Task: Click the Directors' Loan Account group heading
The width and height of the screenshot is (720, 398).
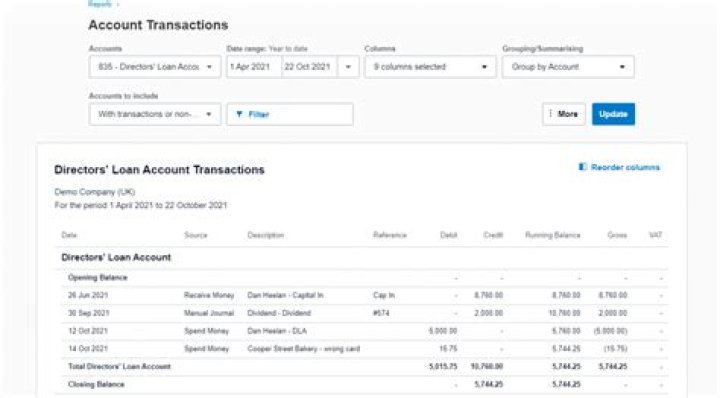Action: click(x=116, y=258)
